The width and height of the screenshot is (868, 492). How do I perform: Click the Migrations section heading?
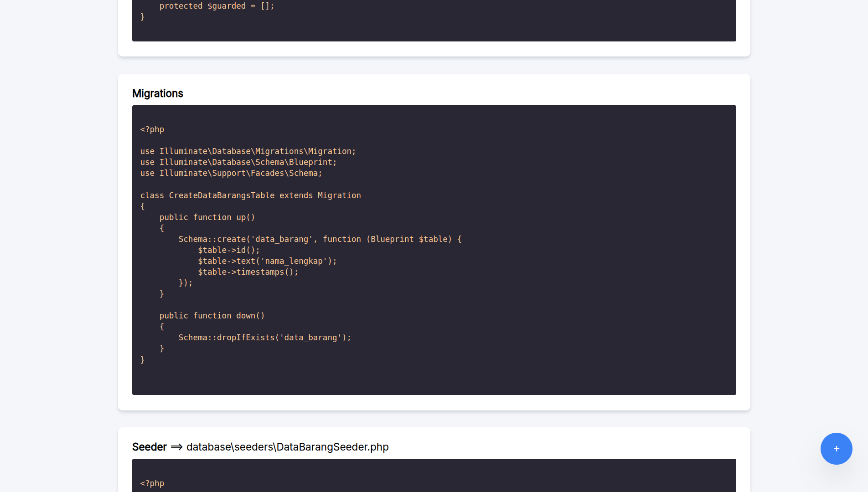157,93
